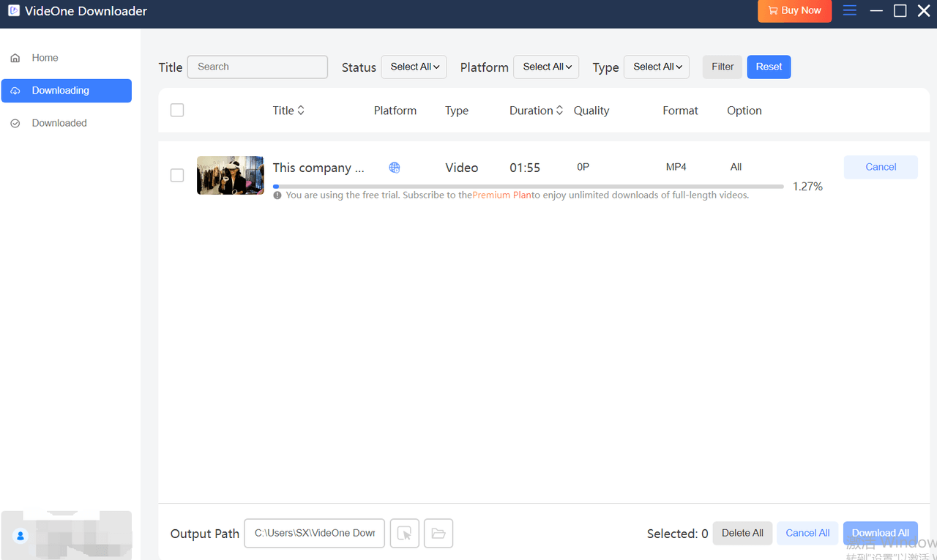Click the Title search input field

pos(258,67)
